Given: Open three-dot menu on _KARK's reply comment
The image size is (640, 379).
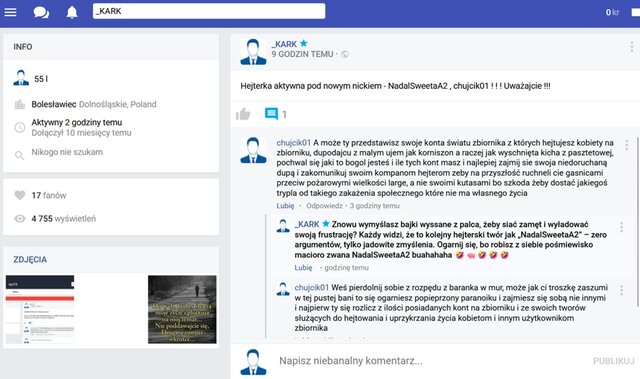Looking at the screenshot, I should (621, 227).
